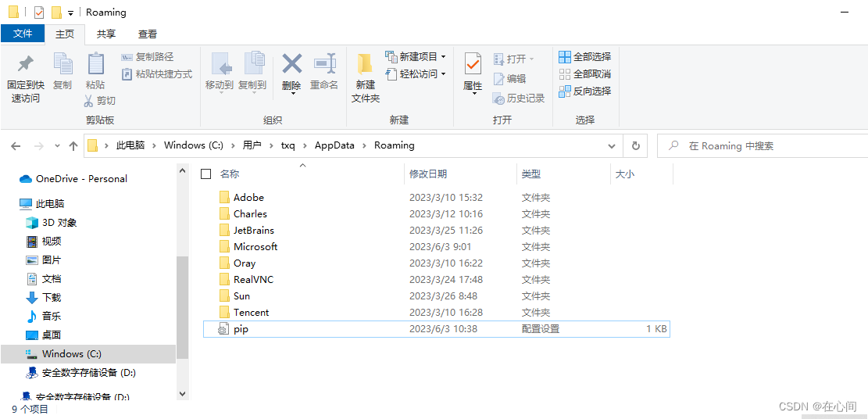Select Windows (C:) in the navigation pane
Image resolution: width=868 pixels, height=419 pixels.
[x=71, y=354]
